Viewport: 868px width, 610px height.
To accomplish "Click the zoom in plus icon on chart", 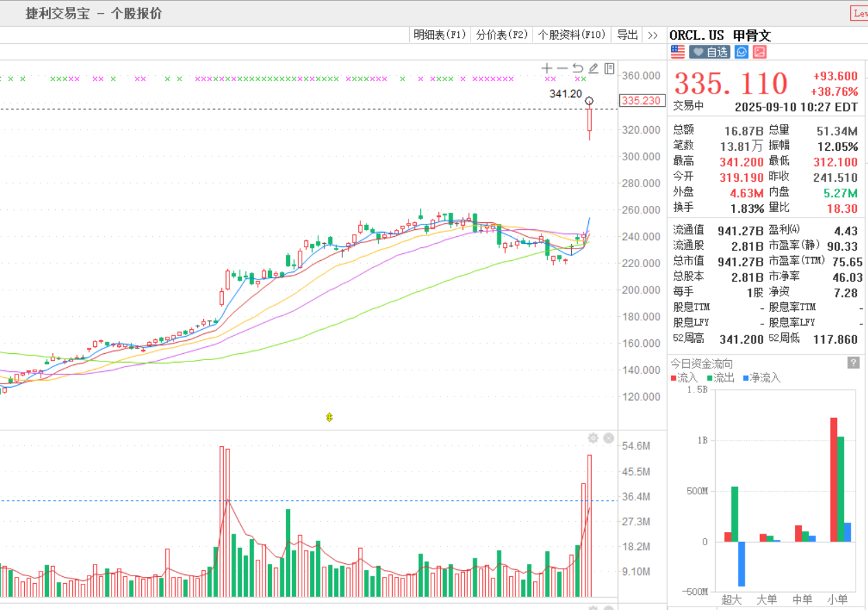I will click(x=547, y=68).
